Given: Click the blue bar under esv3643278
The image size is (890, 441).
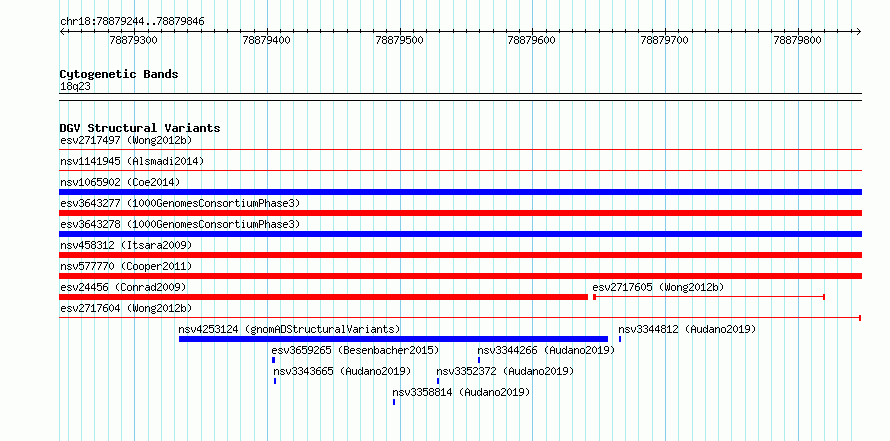Looking at the screenshot, I should tap(461, 234).
